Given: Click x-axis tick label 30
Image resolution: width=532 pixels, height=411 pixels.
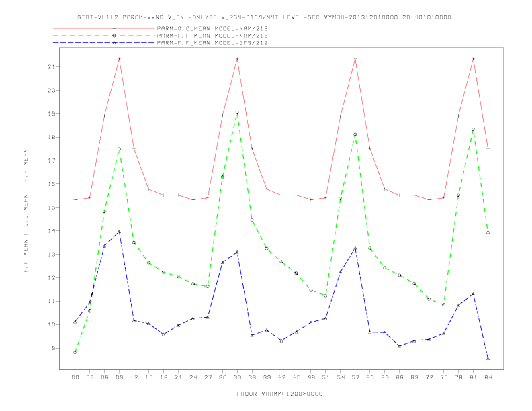Looking at the screenshot, I should coord(222,377).
